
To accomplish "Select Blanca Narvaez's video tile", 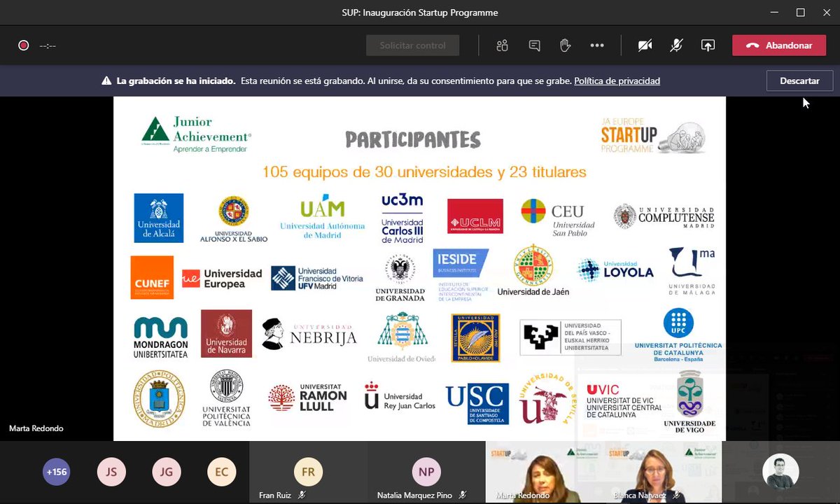I will tap(662, 472).
